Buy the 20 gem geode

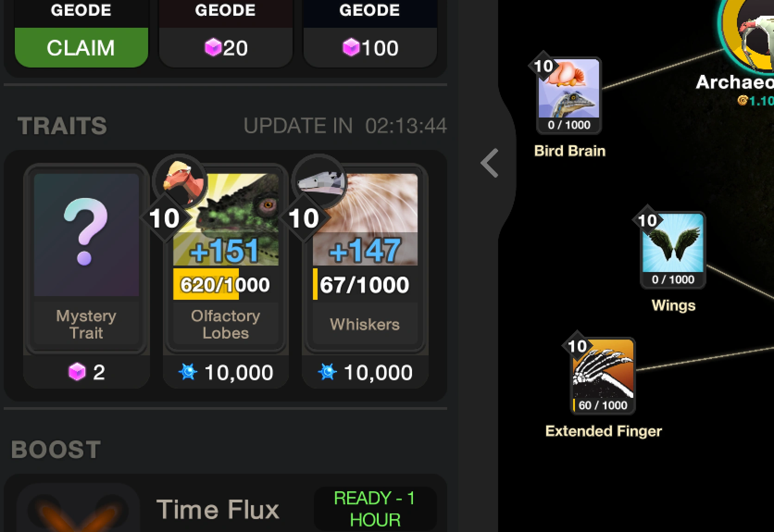[x=226, y=47]
